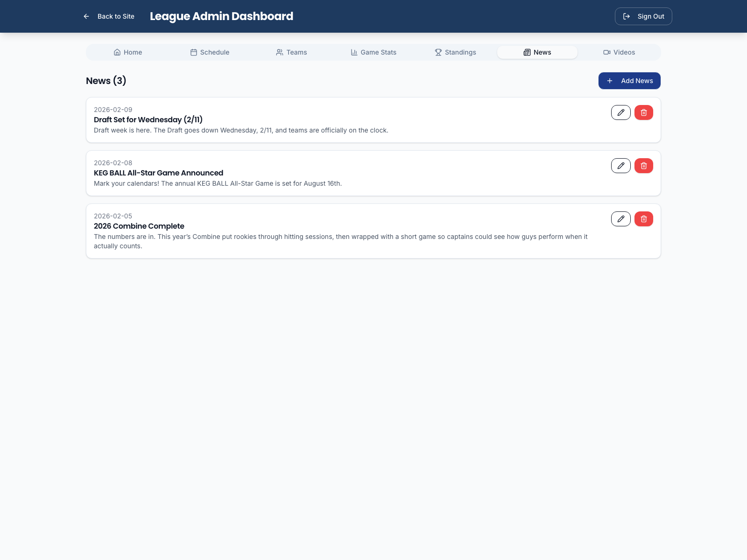747x560 pixels.
Task: Edit the 2026 Combine Complete article
Action: tap(620, 218)
